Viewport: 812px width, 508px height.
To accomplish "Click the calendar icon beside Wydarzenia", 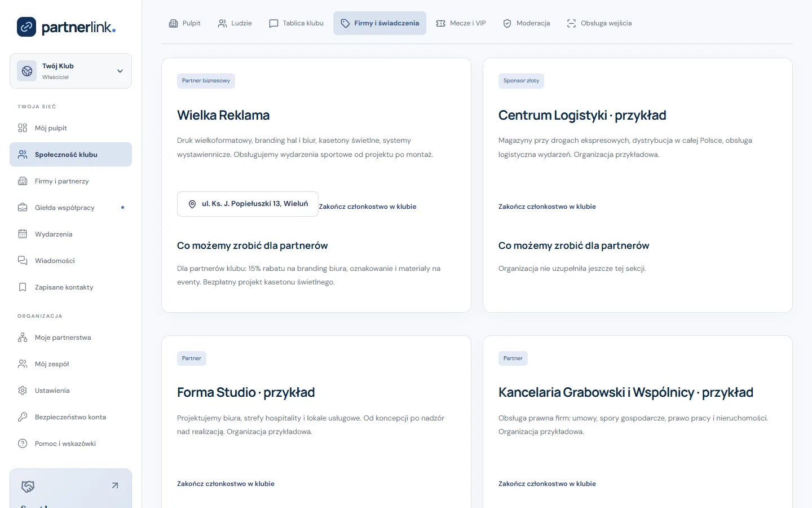I will point(23,234).
